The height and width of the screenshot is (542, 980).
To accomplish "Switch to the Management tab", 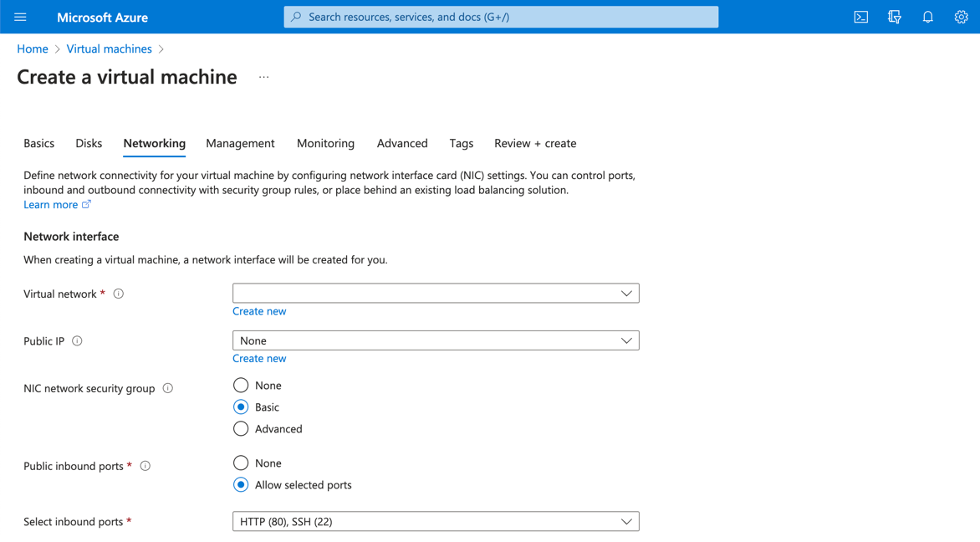I will (240, 143).
